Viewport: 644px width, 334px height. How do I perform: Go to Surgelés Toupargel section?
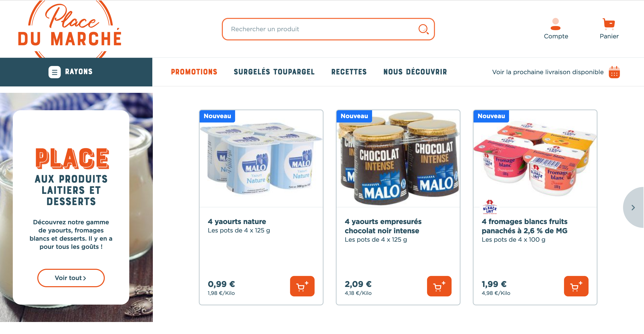(274, 72)
